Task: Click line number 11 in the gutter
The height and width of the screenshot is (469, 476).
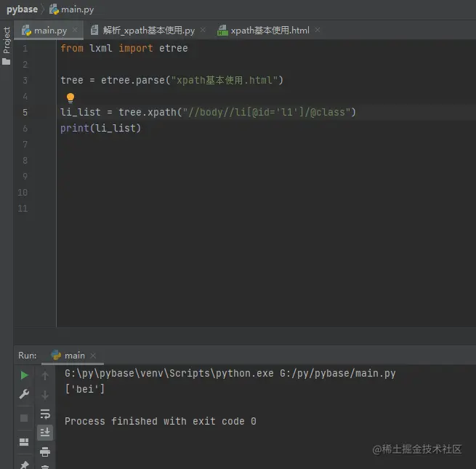Action: (x=23, y=209)
